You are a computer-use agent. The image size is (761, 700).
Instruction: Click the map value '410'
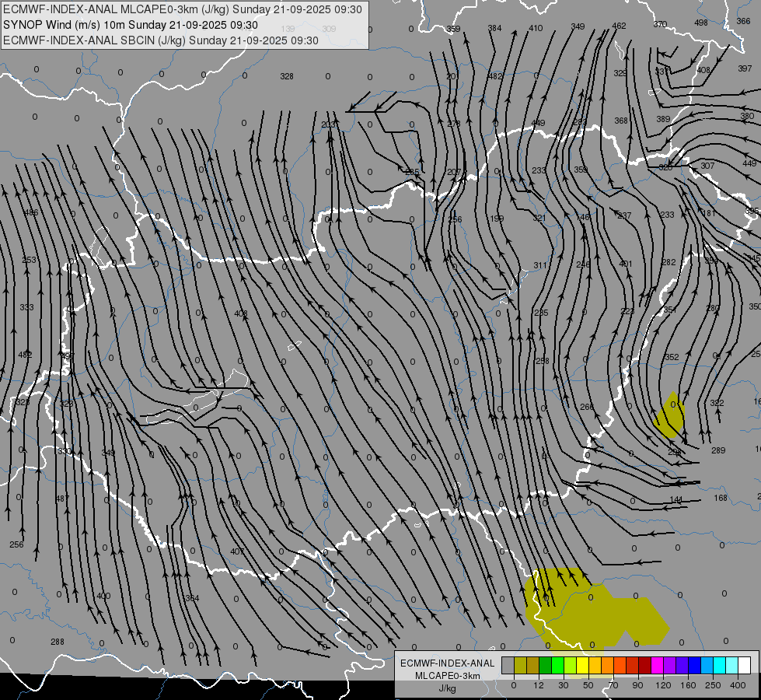click(x=536, y=28)
